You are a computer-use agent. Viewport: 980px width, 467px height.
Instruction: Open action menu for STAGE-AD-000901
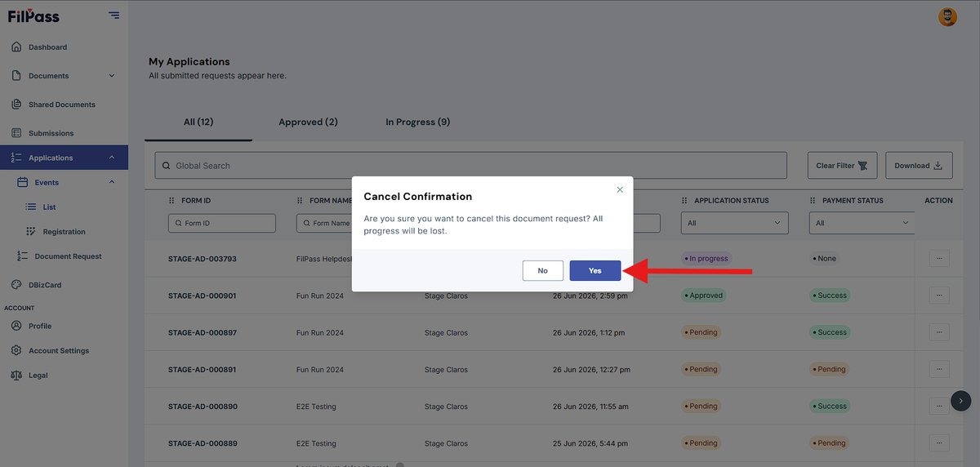click(x=939, y=296)
